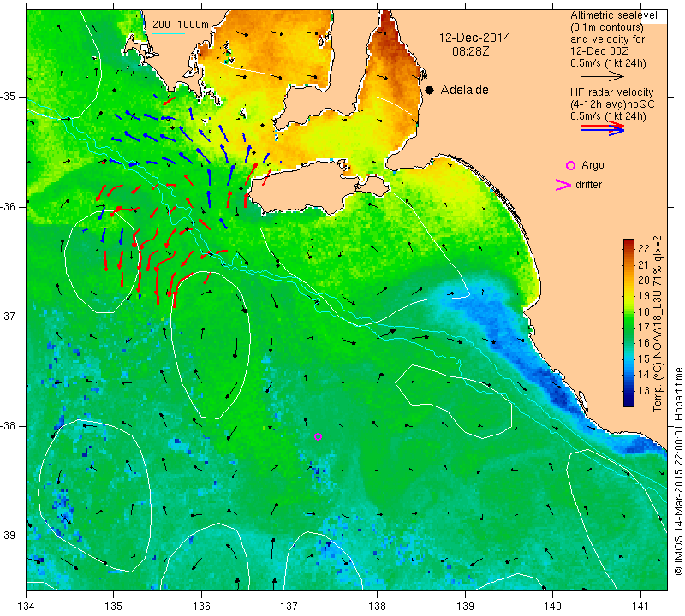685x616 pixels.
Task: Click the 20 degree colorbar label
Action: (x=644, y=280)
